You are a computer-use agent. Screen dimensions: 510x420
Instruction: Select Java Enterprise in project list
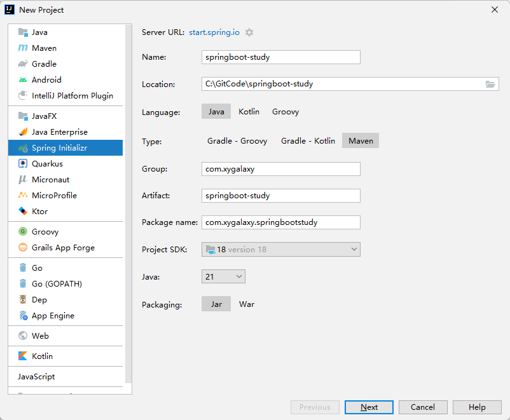[60, 132]
